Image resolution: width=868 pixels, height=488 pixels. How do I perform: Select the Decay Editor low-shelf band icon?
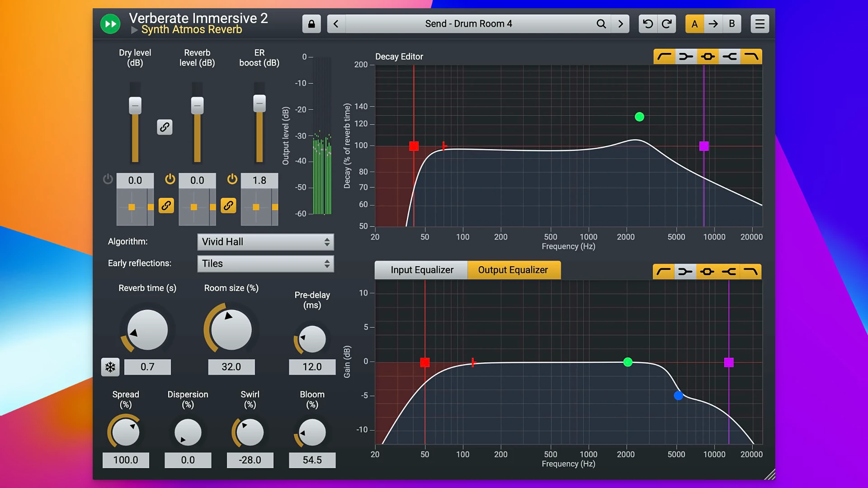[686, 56]
